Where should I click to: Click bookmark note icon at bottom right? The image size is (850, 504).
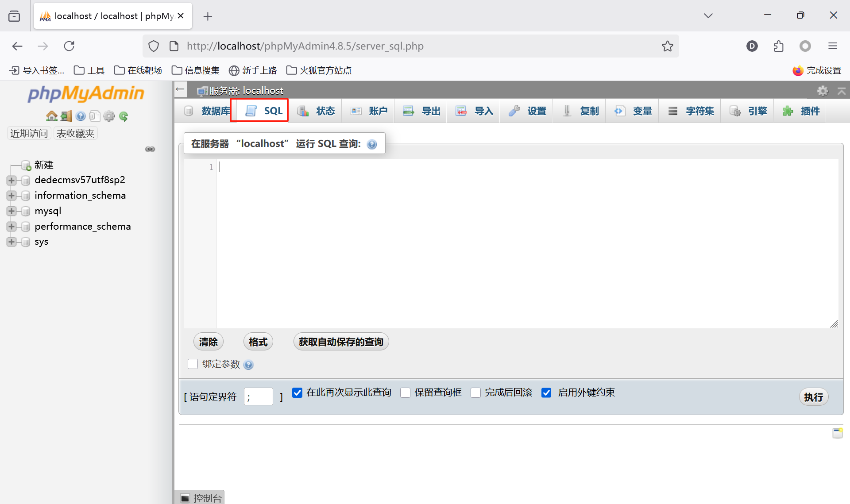(837, 433)
